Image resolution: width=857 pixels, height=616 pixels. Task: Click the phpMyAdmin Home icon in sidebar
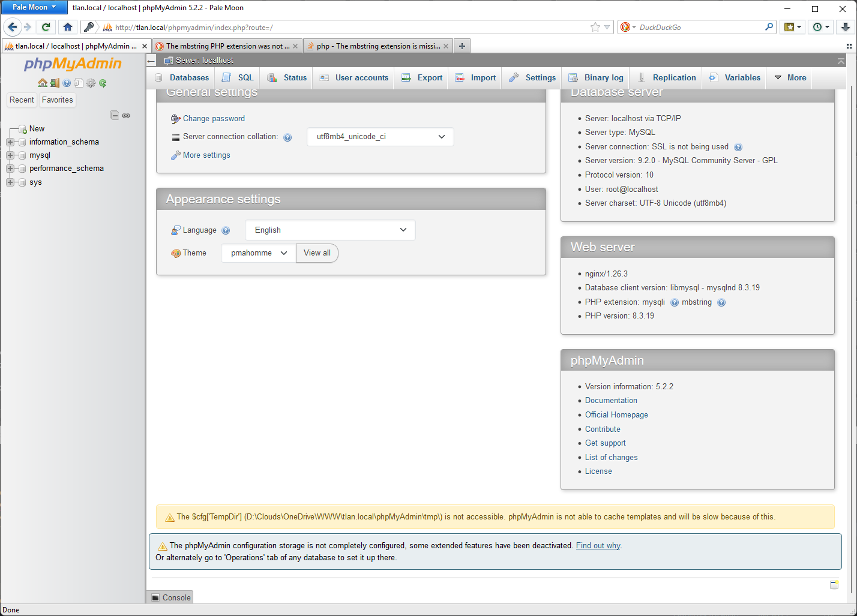coord(42,83)
